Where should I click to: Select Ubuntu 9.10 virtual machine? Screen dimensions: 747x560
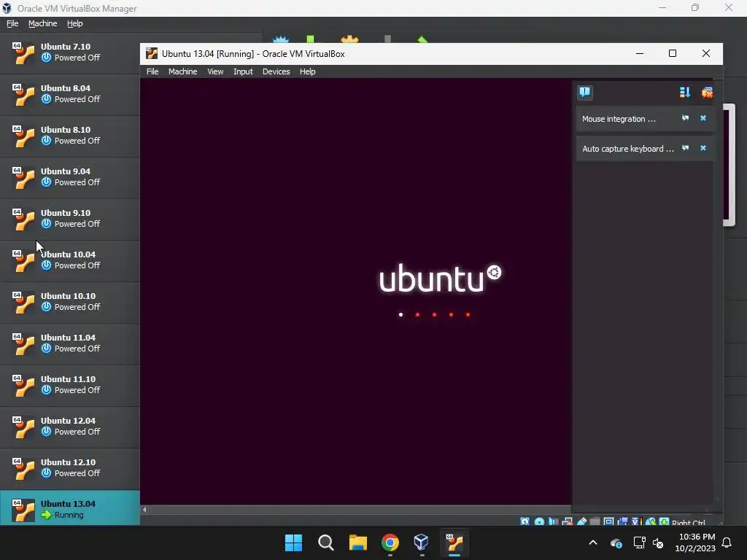[x=69, y=219]
